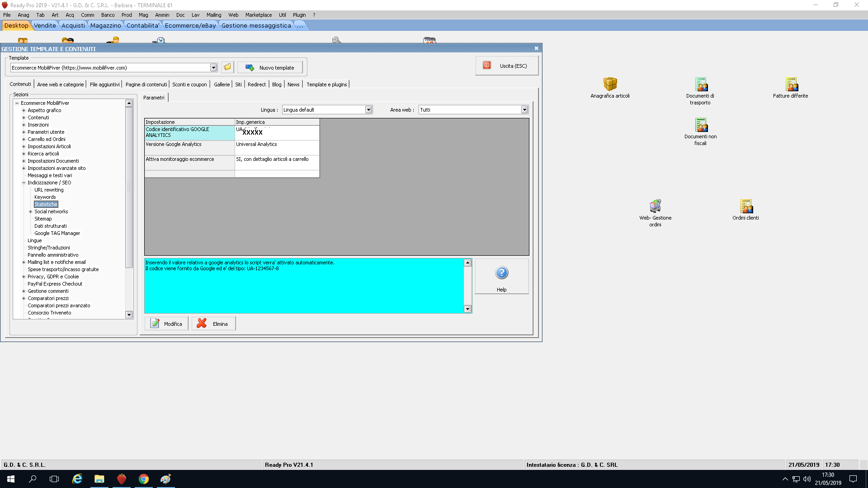Expand the Aspetto grafico tree node
Screen dimensions: 868x488
(24, 110)
